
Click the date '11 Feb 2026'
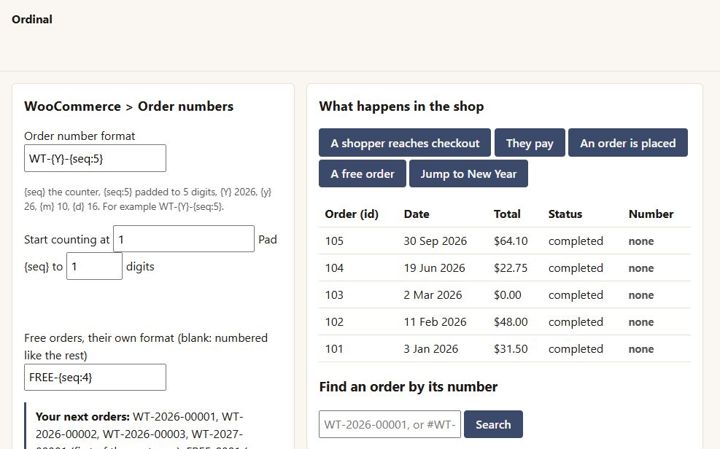(435, 322)
